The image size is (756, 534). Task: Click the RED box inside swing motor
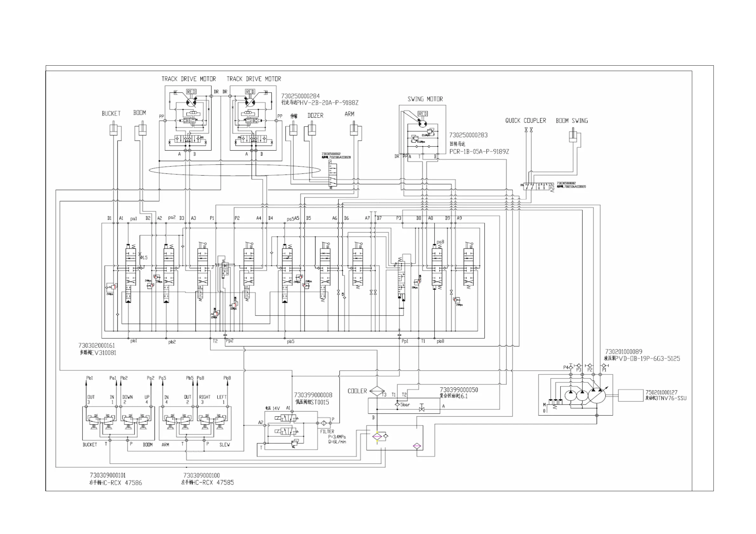[422, 114]
